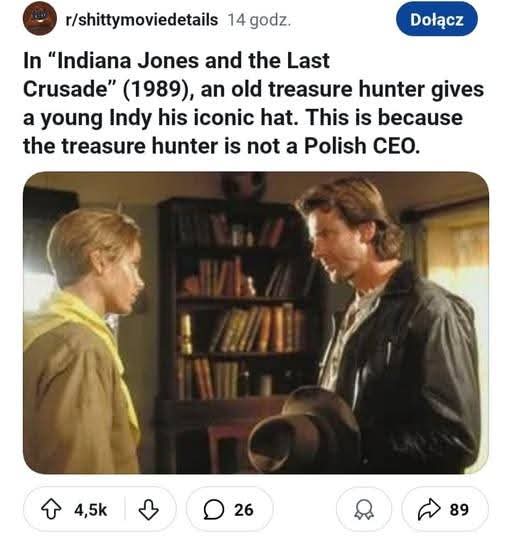
Task: Join the community with Dołącz button
Action: click(437, 19)
